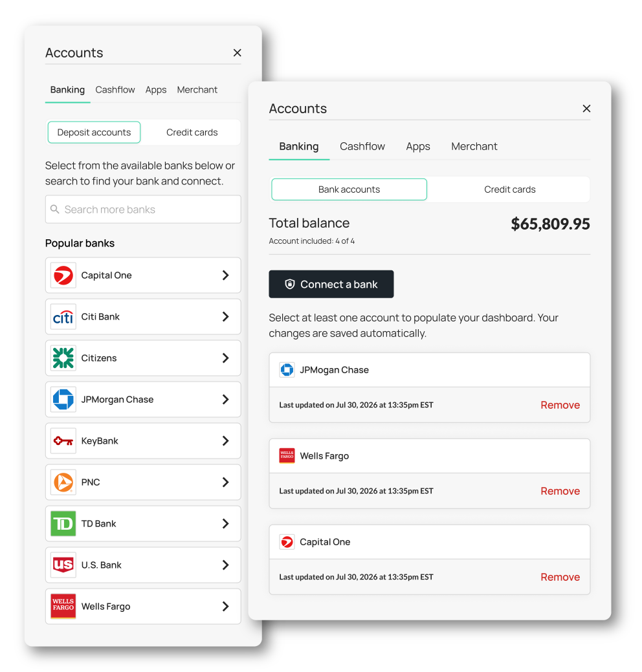The image size is (642, 672).
Task: Click the Citizens green logo icon
Action: coord(63,358)
